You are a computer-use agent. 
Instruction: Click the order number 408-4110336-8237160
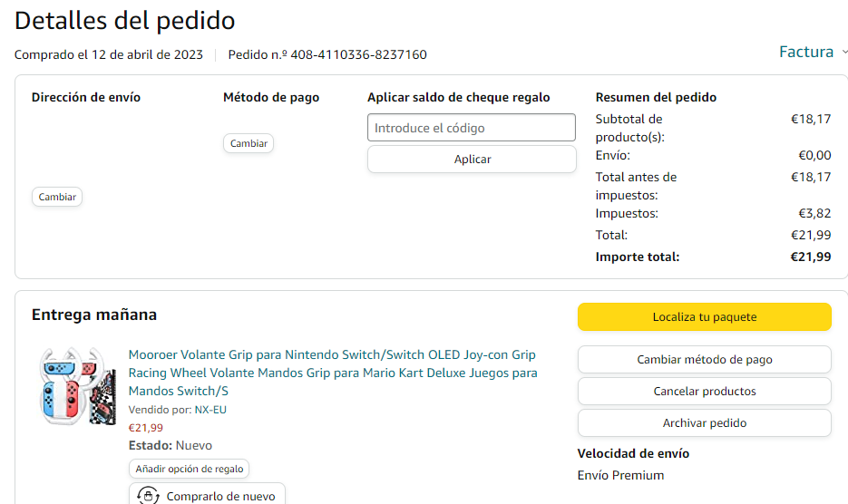click(358, 54)
